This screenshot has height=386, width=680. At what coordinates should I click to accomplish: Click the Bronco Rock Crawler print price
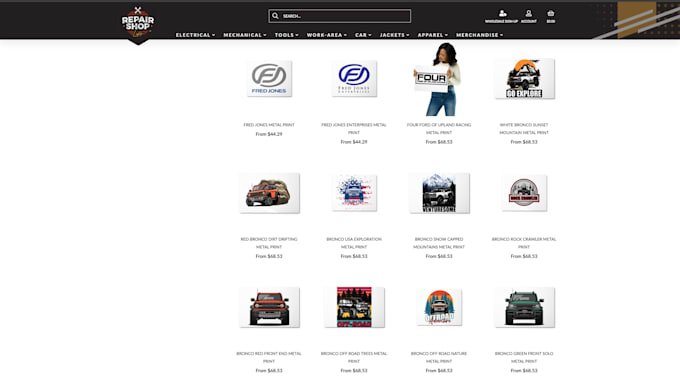point(524,256)
